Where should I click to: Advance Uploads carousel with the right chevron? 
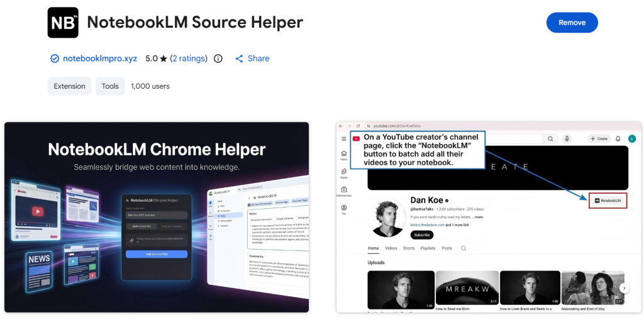pos(624,288)
